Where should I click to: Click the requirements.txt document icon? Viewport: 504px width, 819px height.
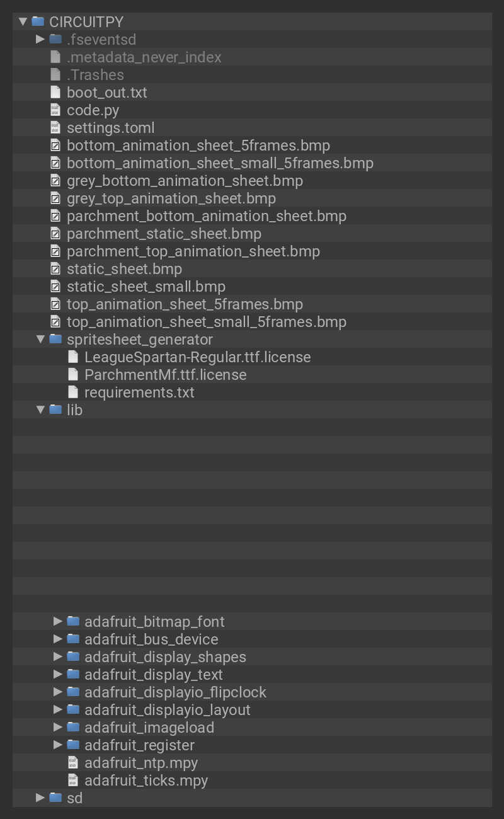[x=73, y=392]
